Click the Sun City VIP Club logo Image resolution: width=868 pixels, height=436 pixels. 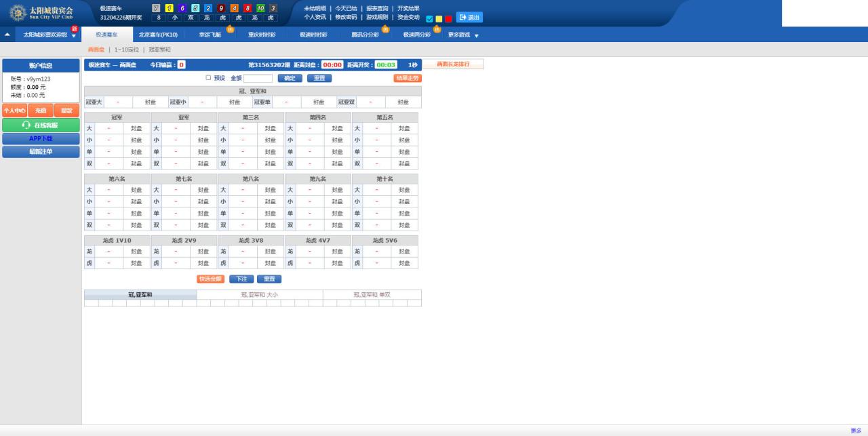[x=43, y=13]
